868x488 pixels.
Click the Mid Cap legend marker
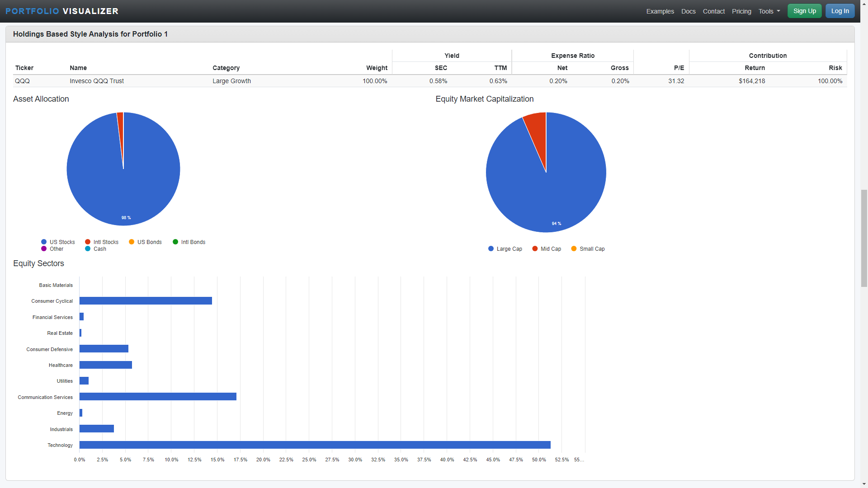point(535,249)
